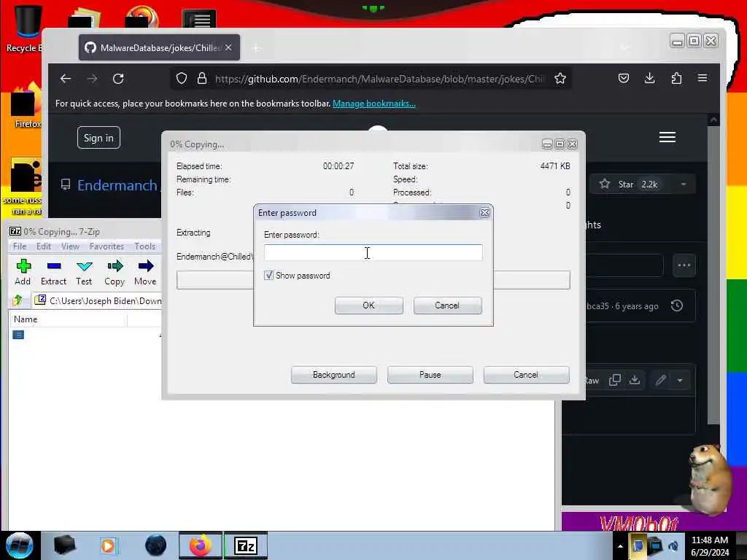
Task: Click the 7-Zip Move toolbar icon
Action: (145, 266)
